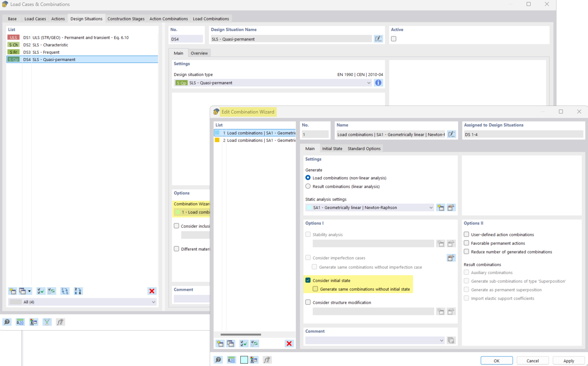
Task: Open Standard Options tab in wizard
Action: coord(364,149)
